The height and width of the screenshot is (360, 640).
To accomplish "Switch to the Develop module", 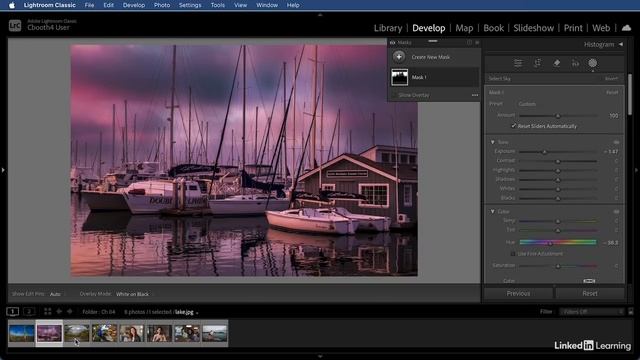I will pyautogui.click(x=429, y=28).
